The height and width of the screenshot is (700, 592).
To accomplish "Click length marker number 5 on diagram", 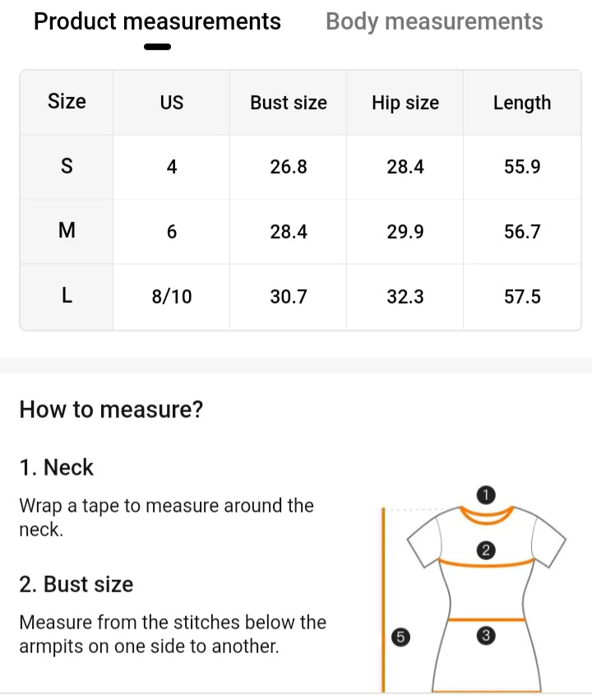I will click(400, 636).
